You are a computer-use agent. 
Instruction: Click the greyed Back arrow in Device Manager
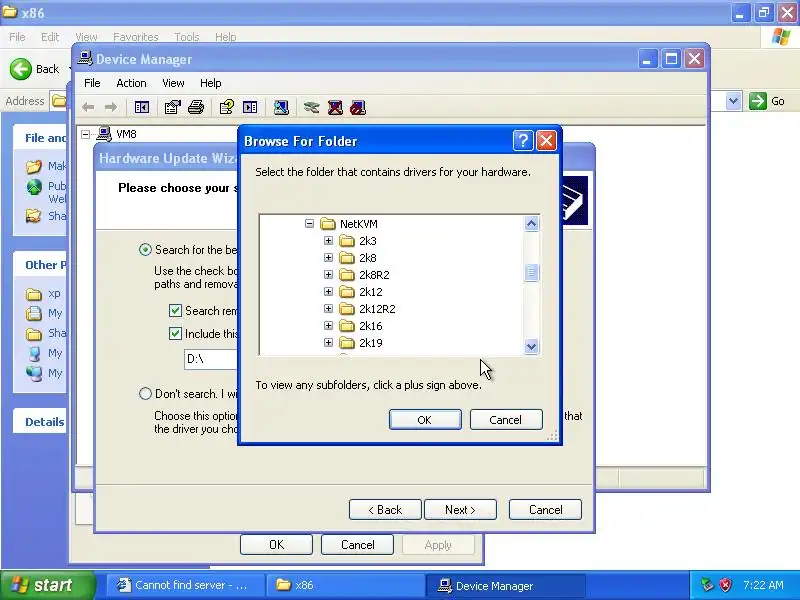pyautogui.click(x=88, y=107)
